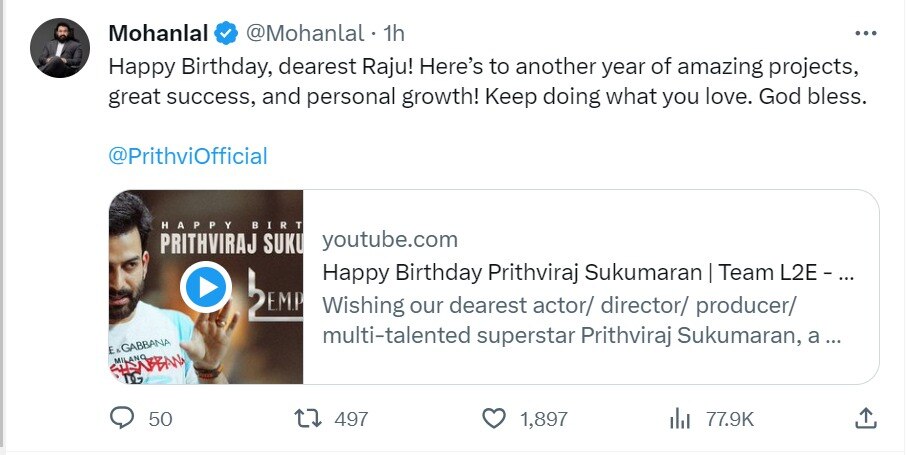The height and width of the screenshot is (455, 906).
Task: Click the blue verified badge
Action: coord(227,33)
